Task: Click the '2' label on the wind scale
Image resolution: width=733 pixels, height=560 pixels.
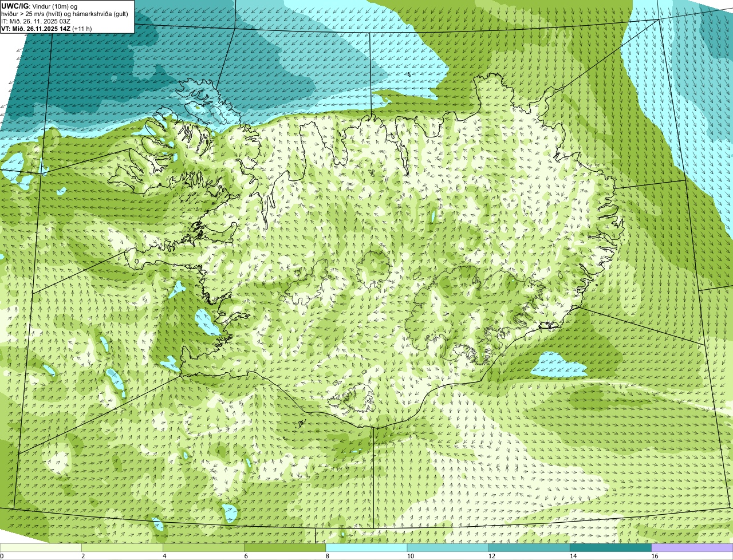Action: pos(83,556)
